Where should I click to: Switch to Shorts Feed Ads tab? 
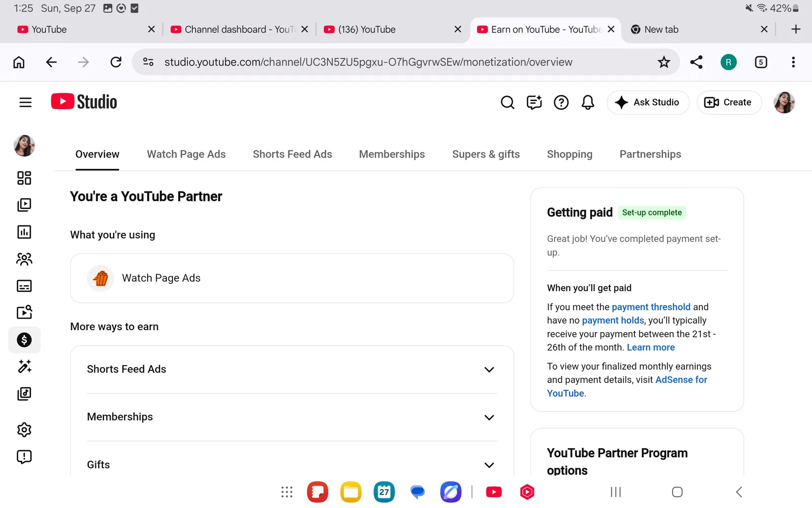click(x=292, y=154)
